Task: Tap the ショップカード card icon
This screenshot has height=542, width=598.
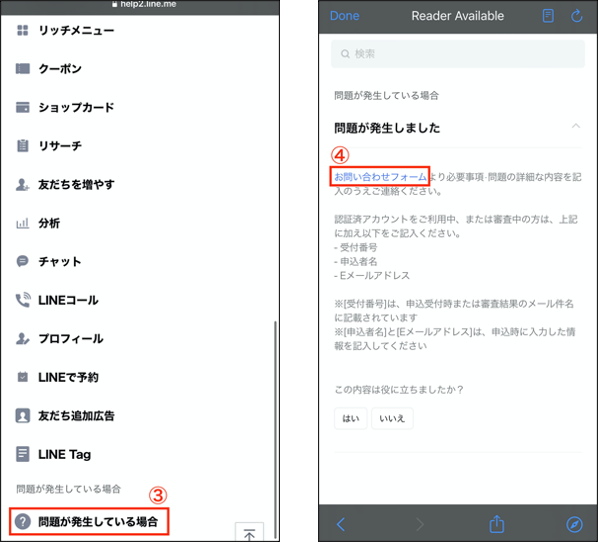Action: 23,107
